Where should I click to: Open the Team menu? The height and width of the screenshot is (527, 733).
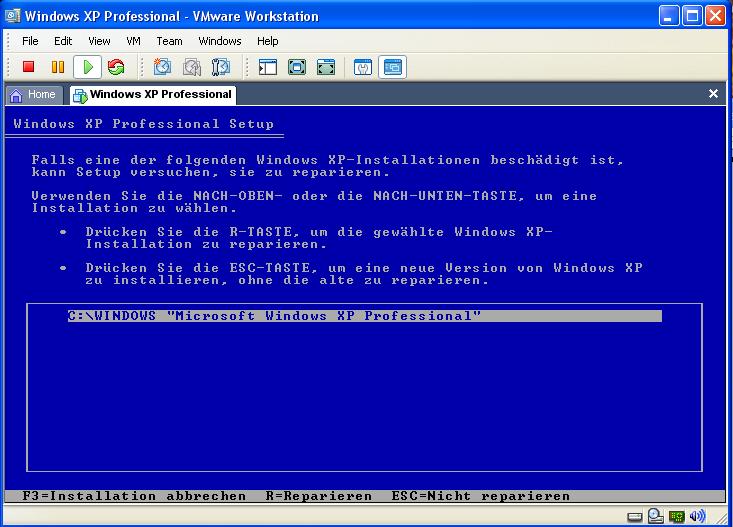point(169,41)
